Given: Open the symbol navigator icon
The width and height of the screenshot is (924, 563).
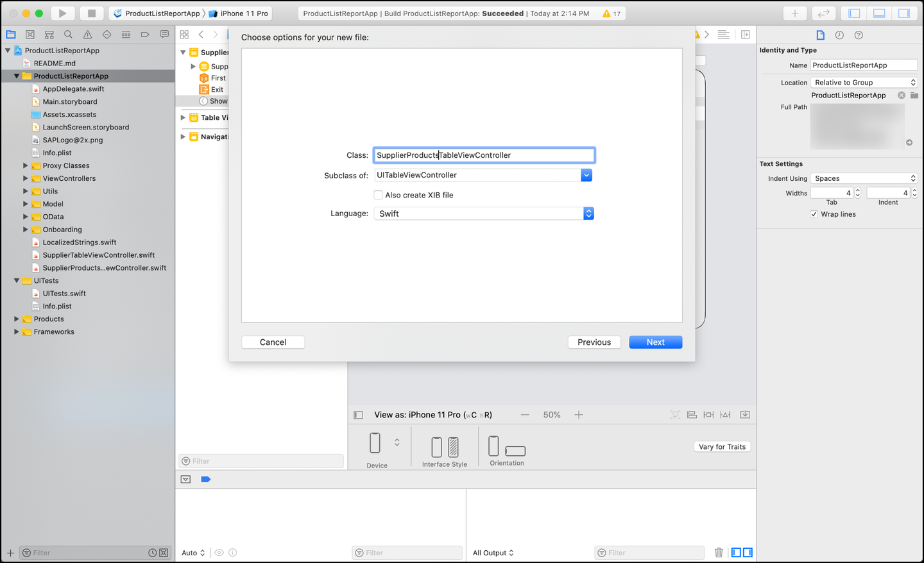Looking at the screenshot, I should click(x=49, y=35).
